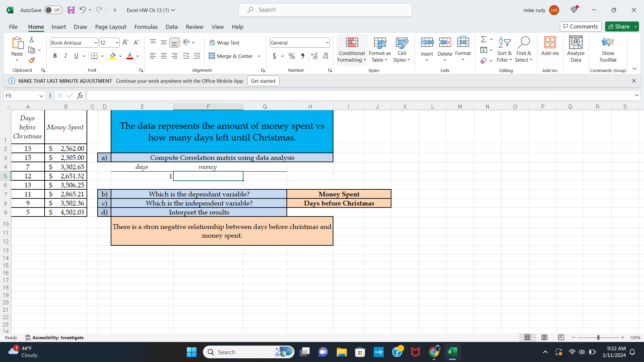Expand the Fill Color dropdown arrow
The height and width of the screenshot is (362, 644).
(x=120, y=56)
